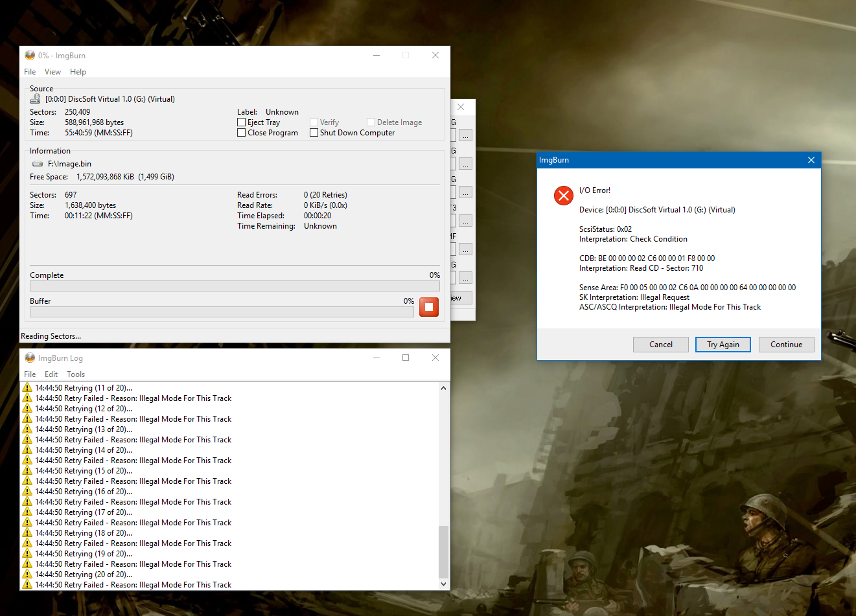856x616 pixels.
Task: Select 'Retrying (14 of 20)...' log line
Action: coord(84,450)
